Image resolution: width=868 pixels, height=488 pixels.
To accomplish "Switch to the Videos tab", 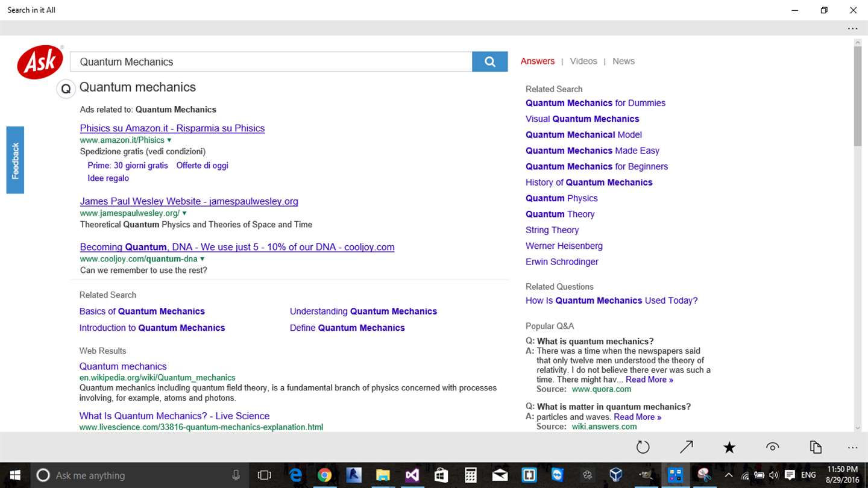I will click(x=583, y=61).
